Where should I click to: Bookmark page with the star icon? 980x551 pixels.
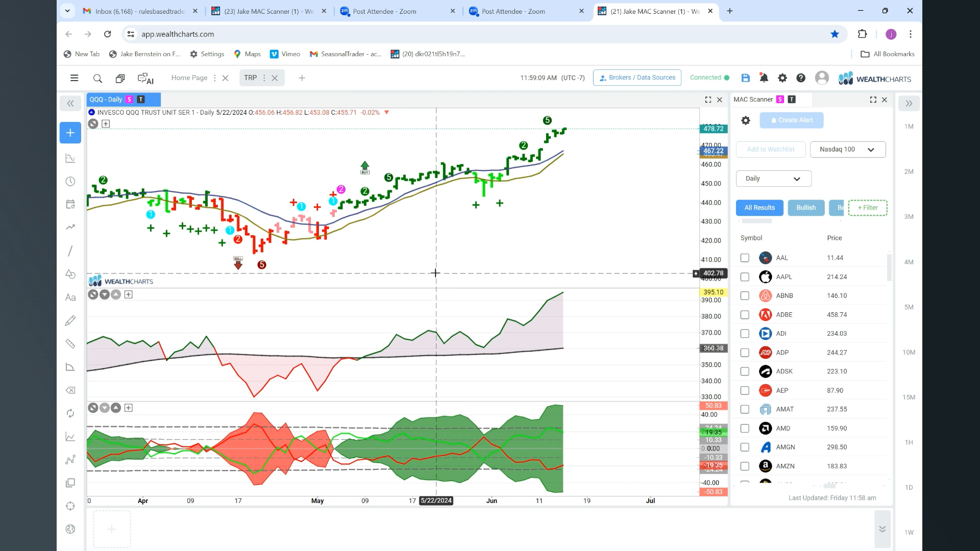tap(835, 34)
